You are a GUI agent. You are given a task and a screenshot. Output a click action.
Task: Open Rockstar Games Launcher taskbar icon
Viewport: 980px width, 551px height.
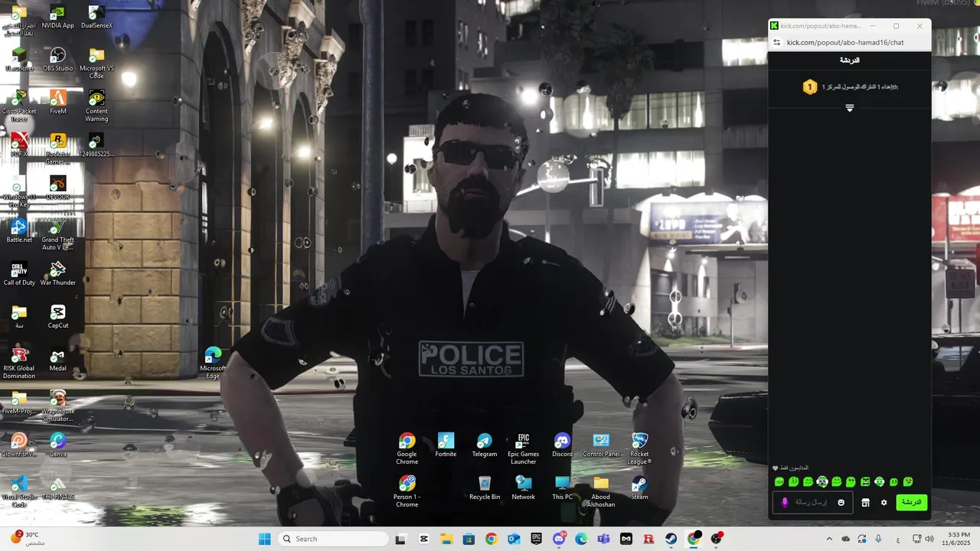point(648,539)
